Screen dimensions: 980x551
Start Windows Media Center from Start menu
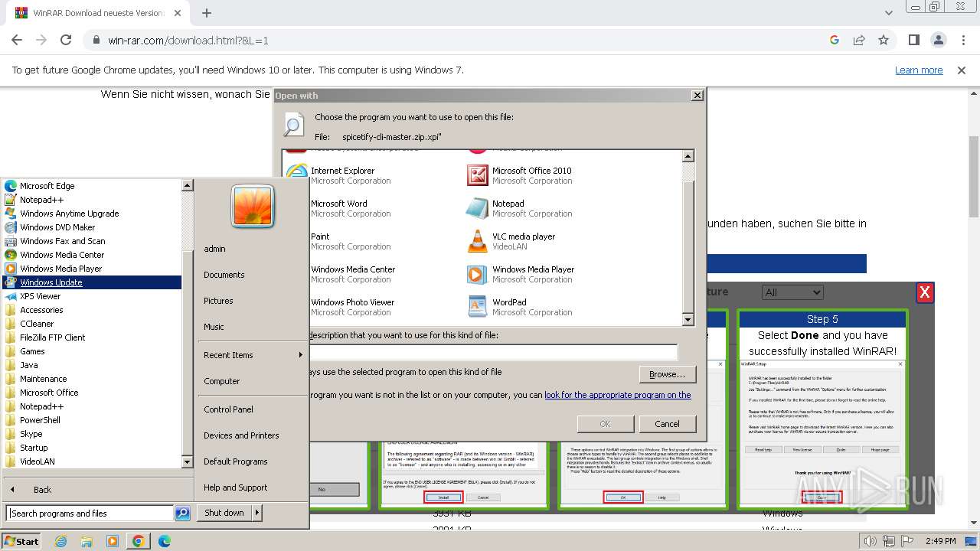tap(61, 255)
